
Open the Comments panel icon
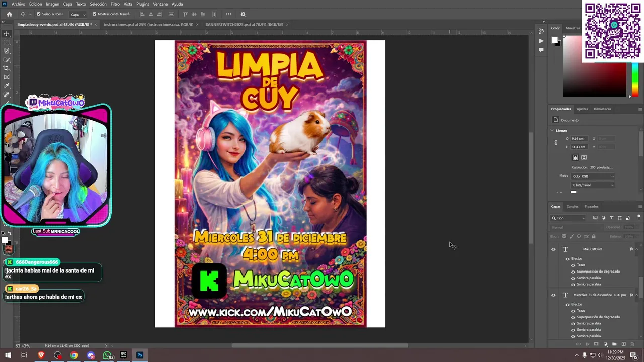pos(541,50)
